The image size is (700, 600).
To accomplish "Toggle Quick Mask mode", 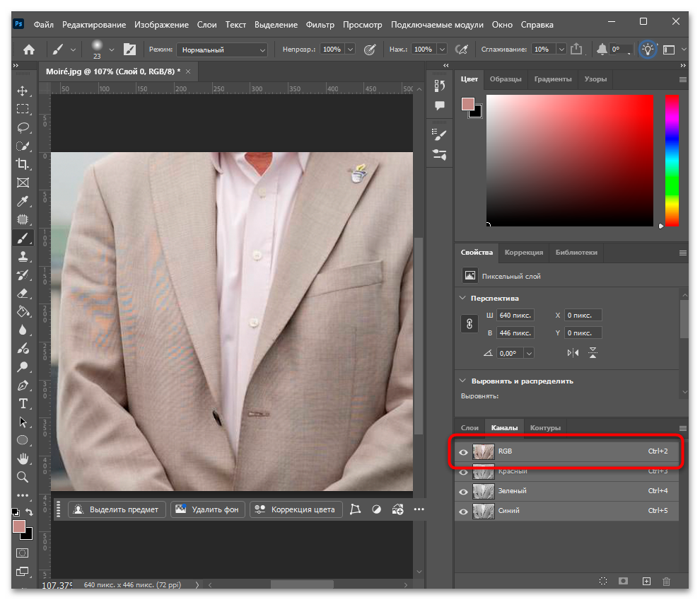I will coord(23,553).
